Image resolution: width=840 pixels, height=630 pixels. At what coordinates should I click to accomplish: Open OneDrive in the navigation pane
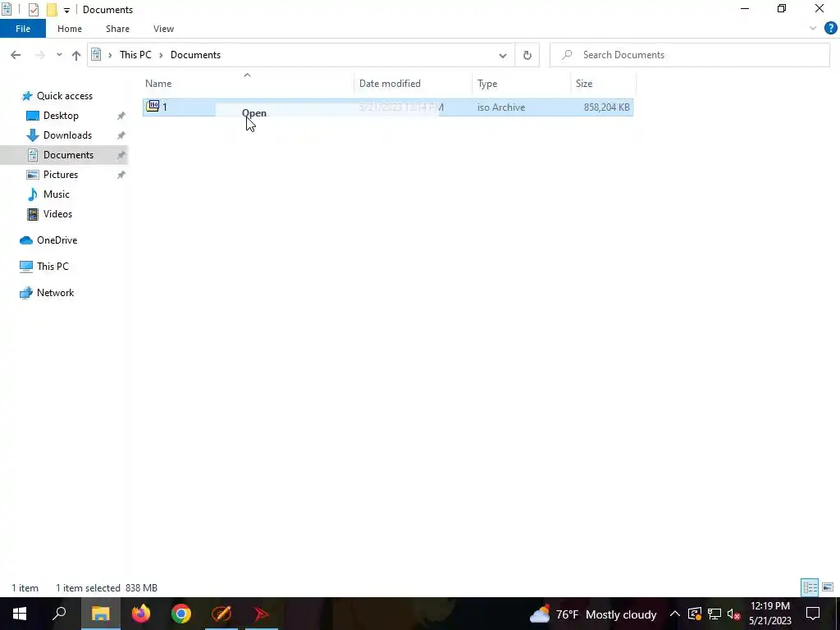[x=57, y=240]
